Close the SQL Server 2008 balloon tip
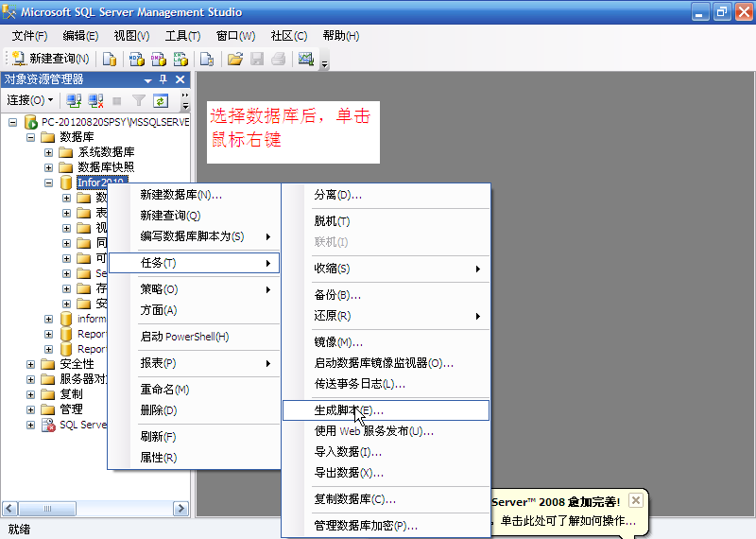This screenshot has width=756, height=539. click(x=636, y=500)
